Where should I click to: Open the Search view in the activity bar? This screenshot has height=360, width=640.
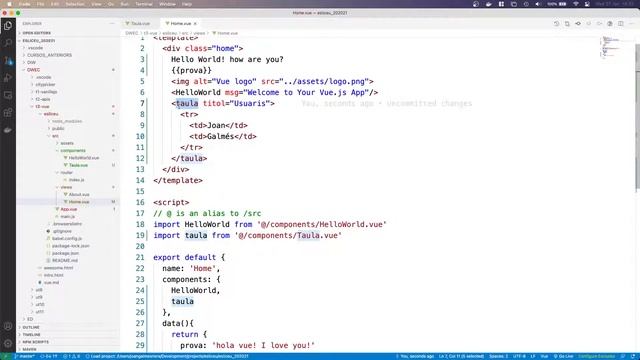coord(8,43)
